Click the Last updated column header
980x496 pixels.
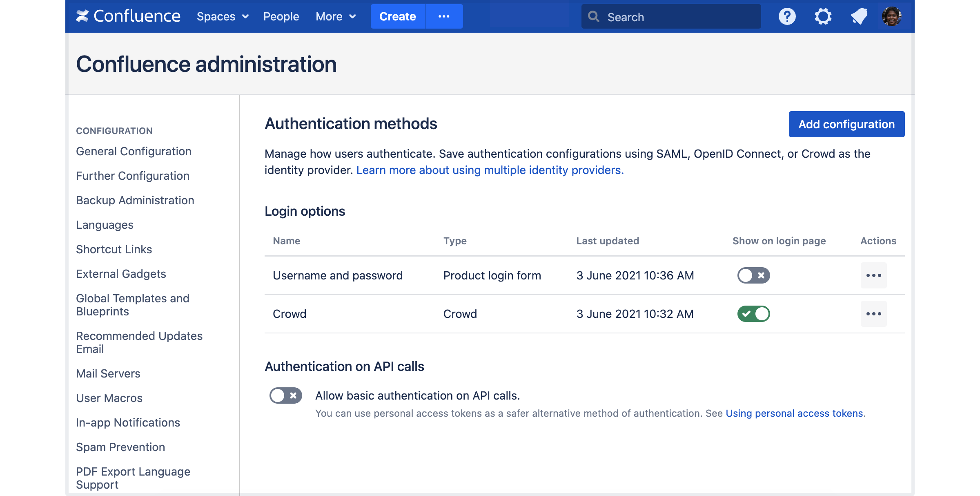tap(608, 241)
